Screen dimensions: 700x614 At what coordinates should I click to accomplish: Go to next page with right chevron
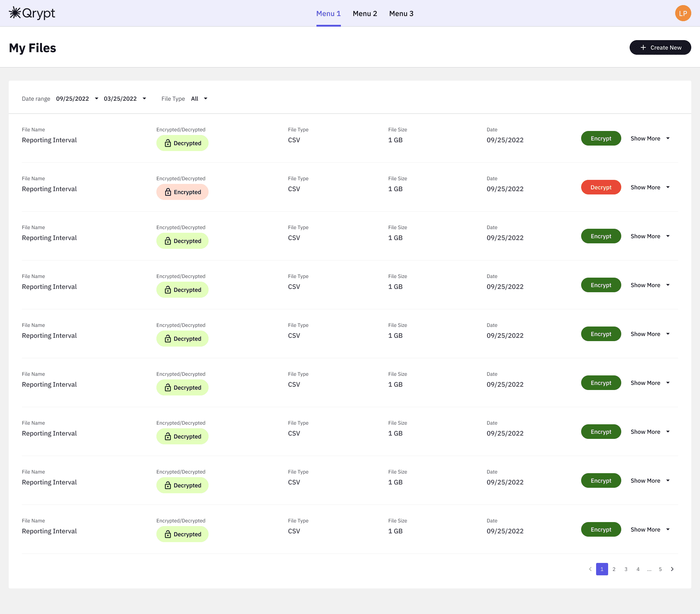tap(672, 569)
